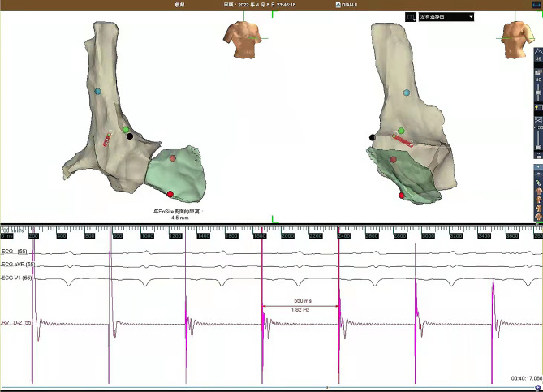Click the right view torso orientation model
Screen dimensions: 543x392
pos(517,39)
